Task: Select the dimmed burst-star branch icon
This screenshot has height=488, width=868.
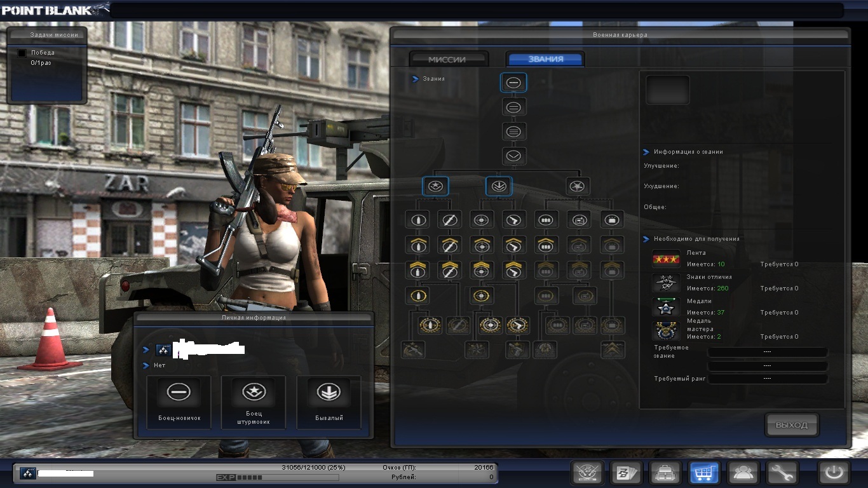Action: pos(578,186)
